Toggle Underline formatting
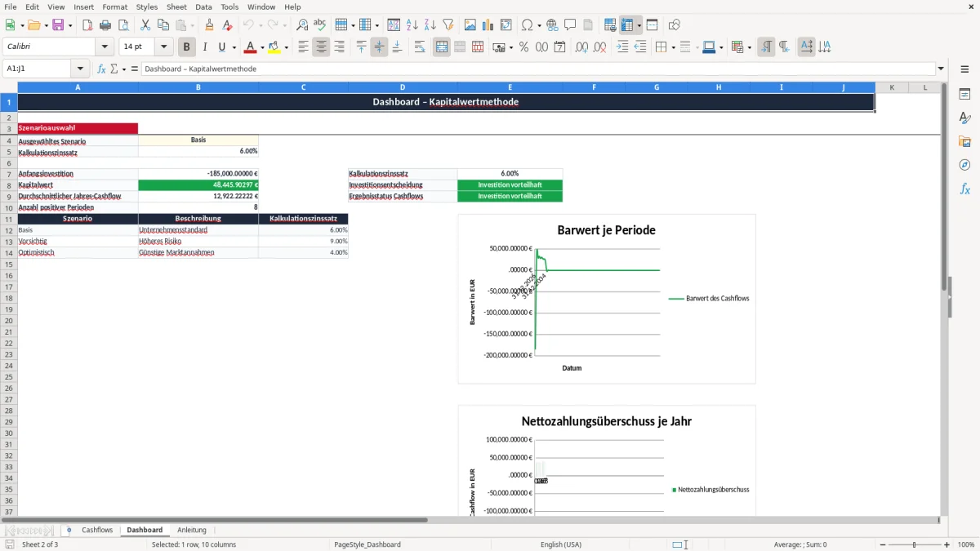 (221, 47)
